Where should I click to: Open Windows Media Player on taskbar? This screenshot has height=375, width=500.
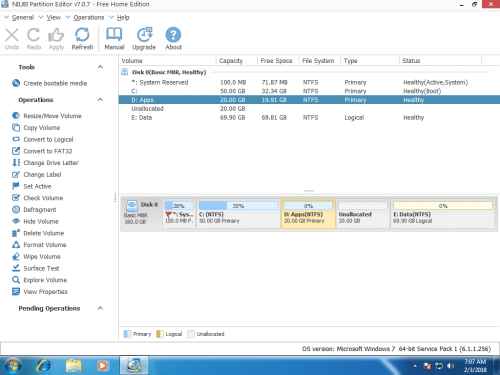tap(103, 366)
